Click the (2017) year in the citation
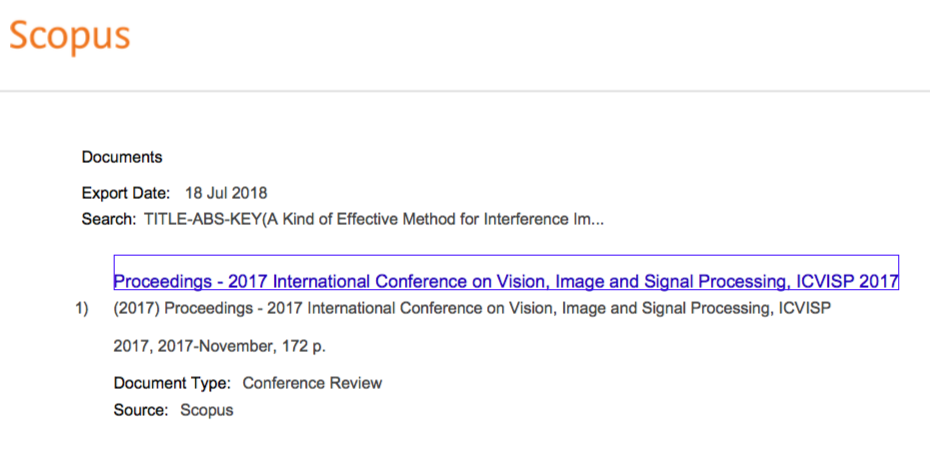Image resolution: width=930 pixels, height=451 pixels. tap(134, 309)
